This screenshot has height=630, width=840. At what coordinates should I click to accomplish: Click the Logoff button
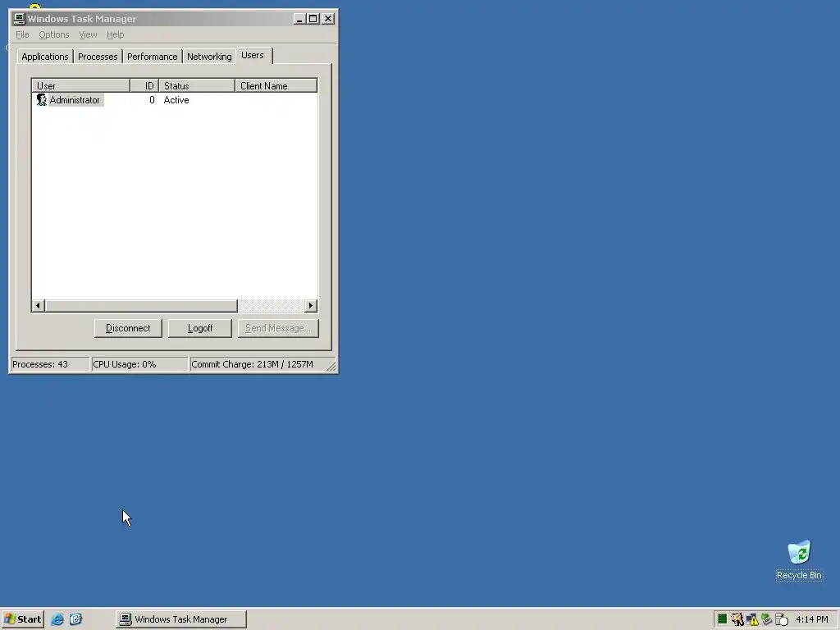click(200, 328)
